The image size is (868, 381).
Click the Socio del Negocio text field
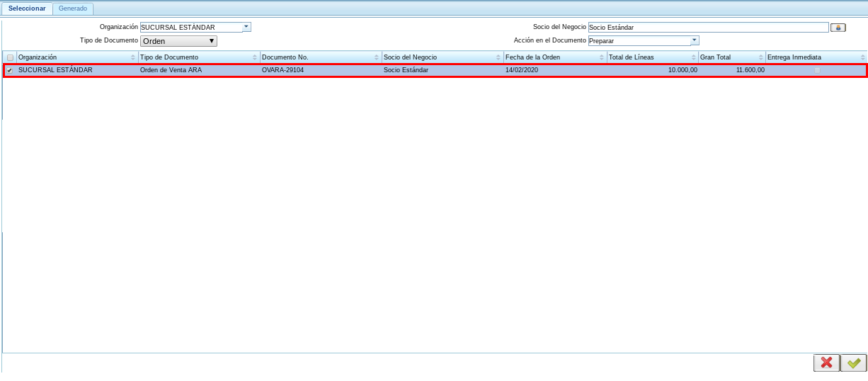click(708, 28)
